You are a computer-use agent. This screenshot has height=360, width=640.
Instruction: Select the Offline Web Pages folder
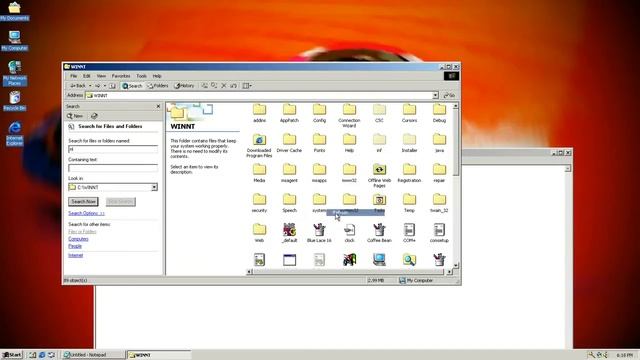click(x=379, y=176)
